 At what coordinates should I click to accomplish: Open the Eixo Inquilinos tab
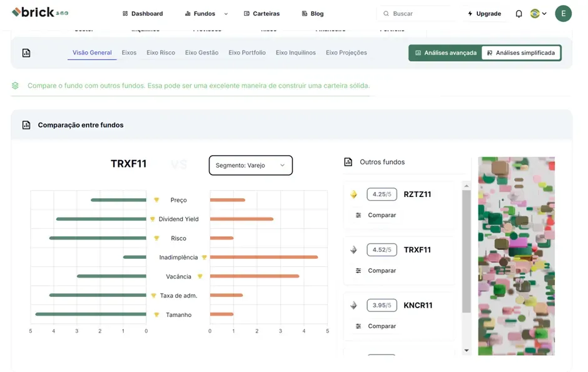coord(295,53)
